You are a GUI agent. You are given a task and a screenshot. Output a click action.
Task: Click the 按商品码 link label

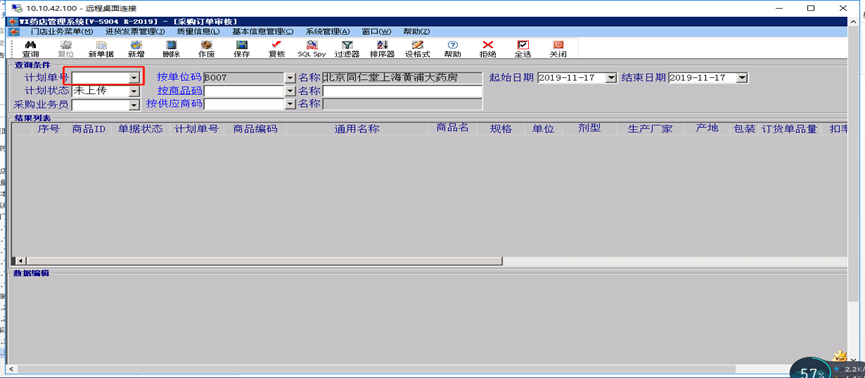179,91
